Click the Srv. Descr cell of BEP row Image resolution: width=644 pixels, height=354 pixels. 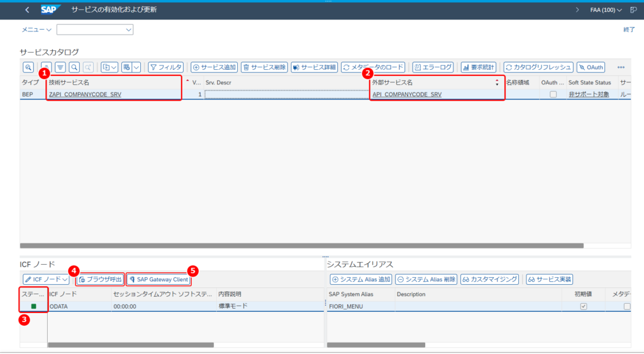(x=287, y=94)
